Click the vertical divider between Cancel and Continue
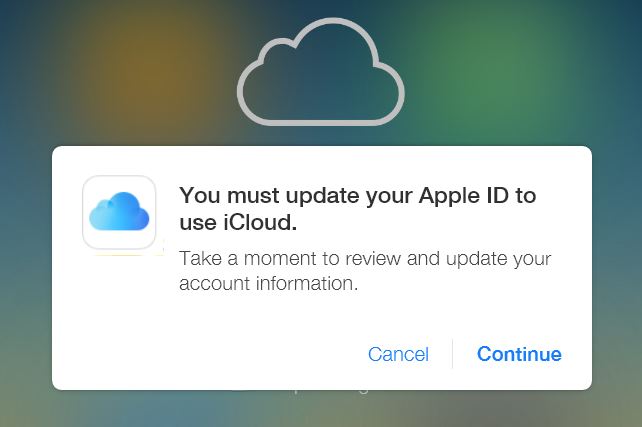Viewport: 642px width, 427px height. (452, 354)
